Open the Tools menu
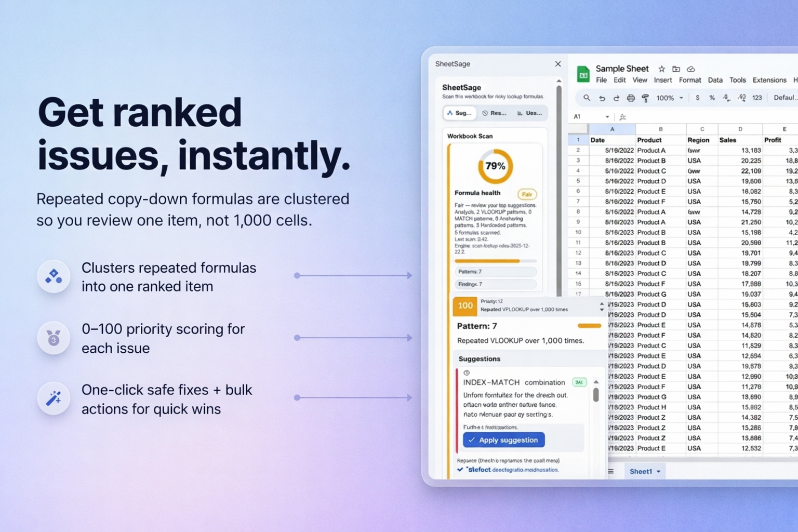Image resolution: width=798 pixels, height=532 pixels. click(x=737, y=80)
